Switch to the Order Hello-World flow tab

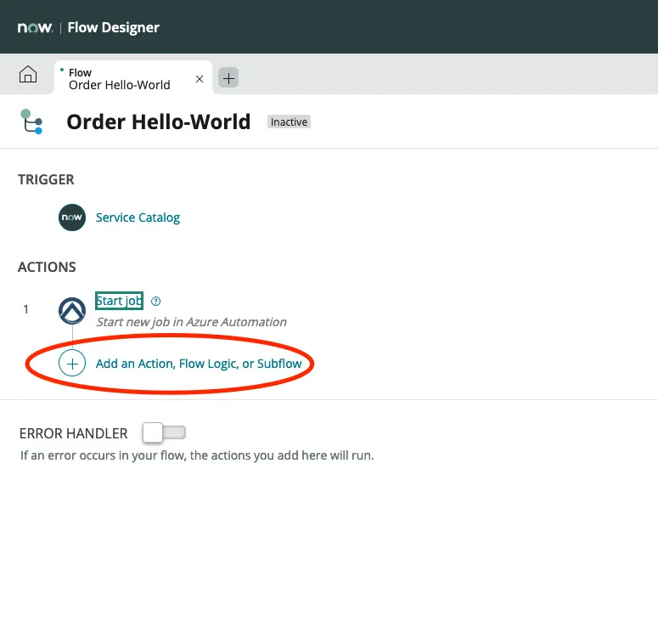[120, 78]
